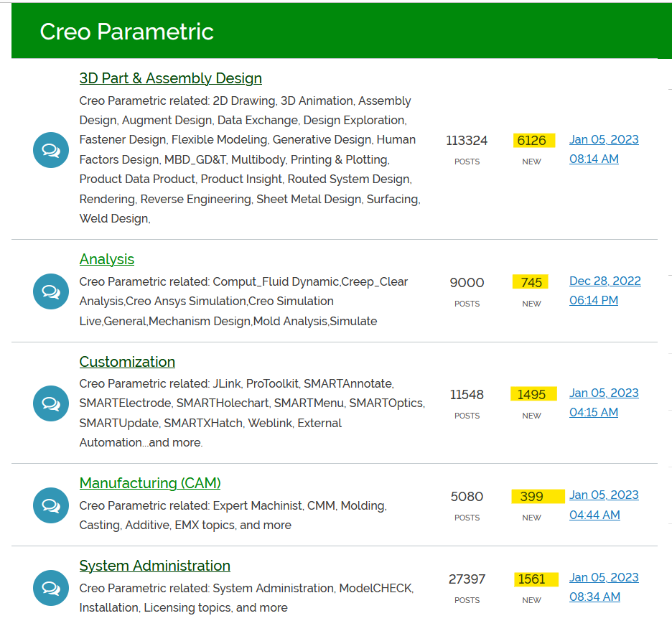This screenshot has width=672, height=626.
Task: Open the Jan 05, 2023 04:15 AM post
Action: pyautogui.click(x=604, y=403)
